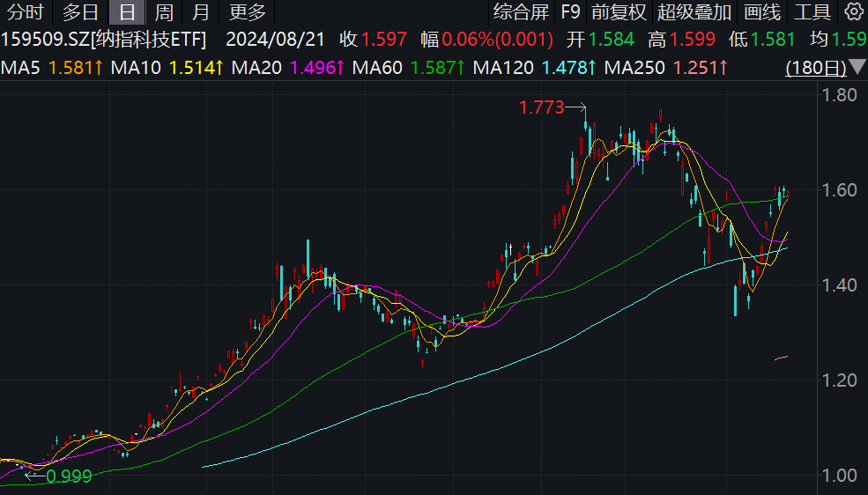
Task: Click the 1.80 price axis label
Action: 839,95
